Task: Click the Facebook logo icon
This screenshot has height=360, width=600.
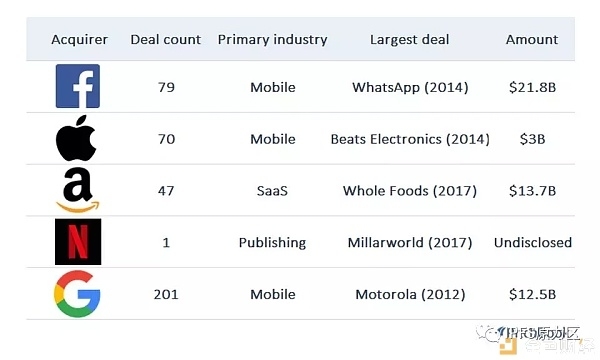Action: pos(78,86)
